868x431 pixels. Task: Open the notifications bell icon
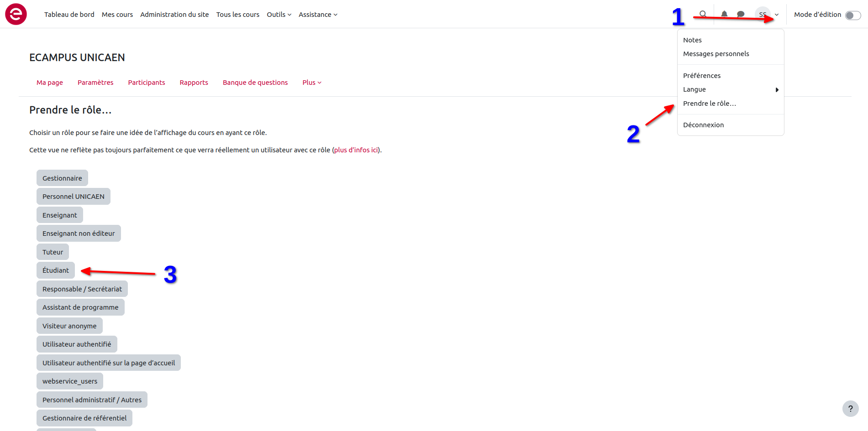pyautogui.click(x=724, y=14)
